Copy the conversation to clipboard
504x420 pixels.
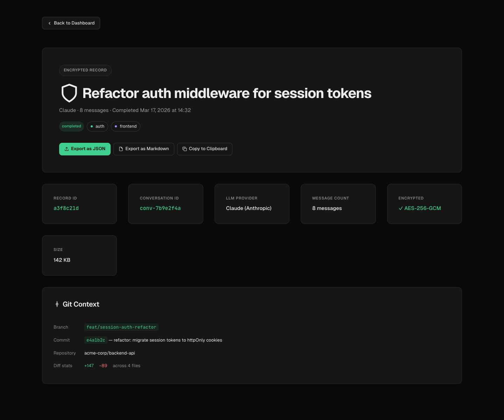205,149
